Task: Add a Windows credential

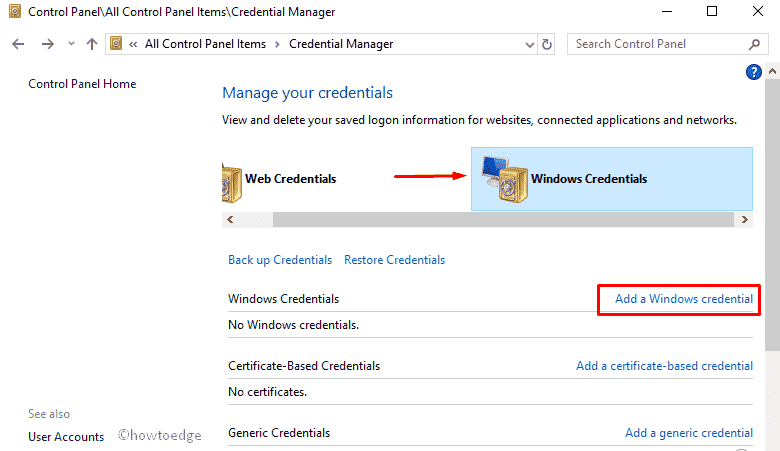Action: click(x=684, y=299)
